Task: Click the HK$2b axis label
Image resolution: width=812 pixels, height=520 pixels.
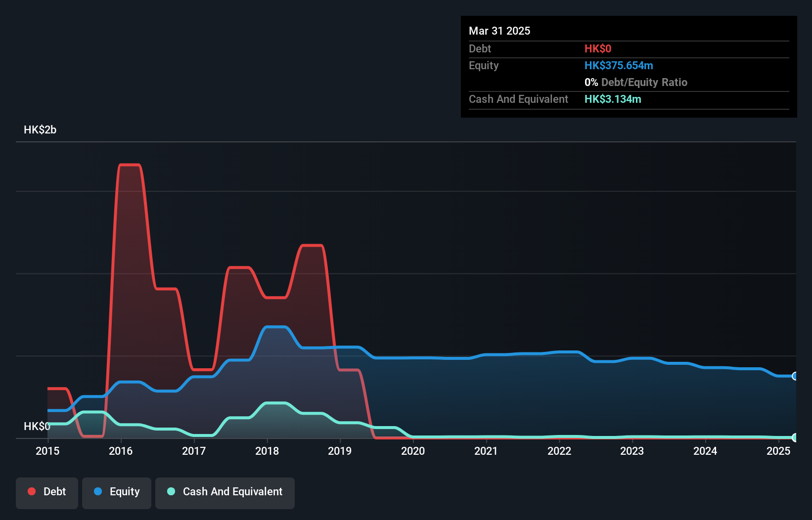Action: [40, 130]
